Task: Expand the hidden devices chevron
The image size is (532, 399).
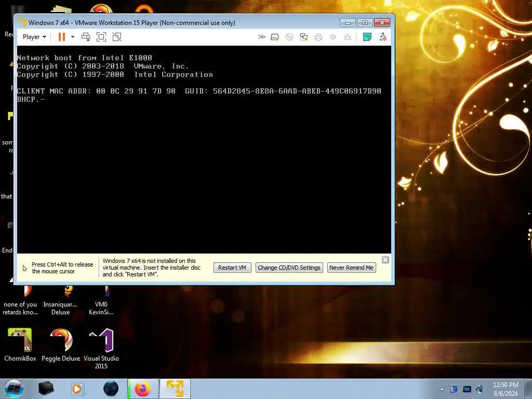Action: [261, 37]
